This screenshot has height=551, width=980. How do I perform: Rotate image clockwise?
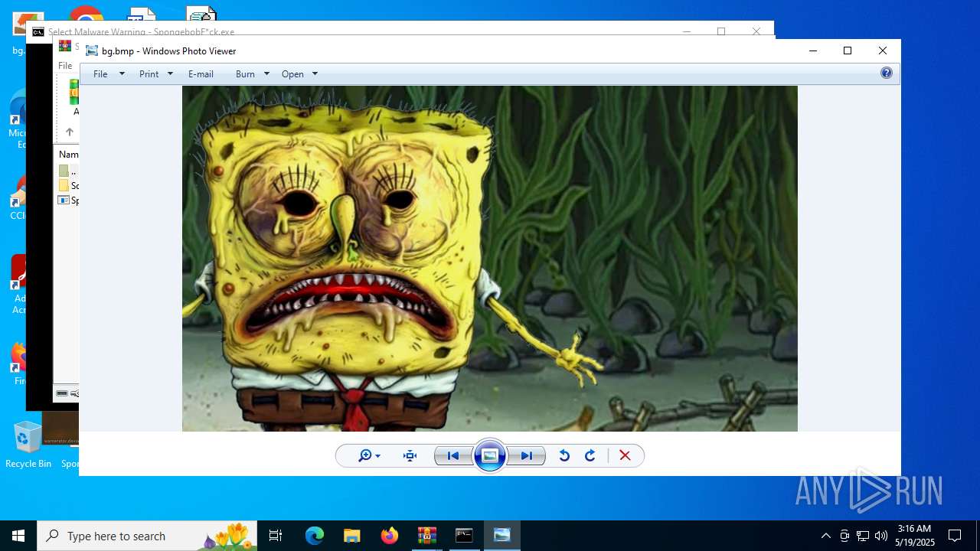click(x=590, y=456)
